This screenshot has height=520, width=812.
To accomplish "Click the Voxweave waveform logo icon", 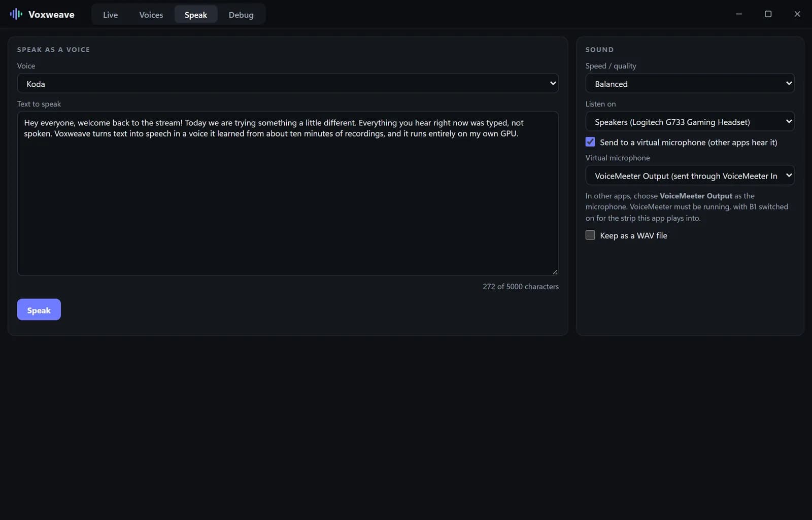I will click(16, 14).
